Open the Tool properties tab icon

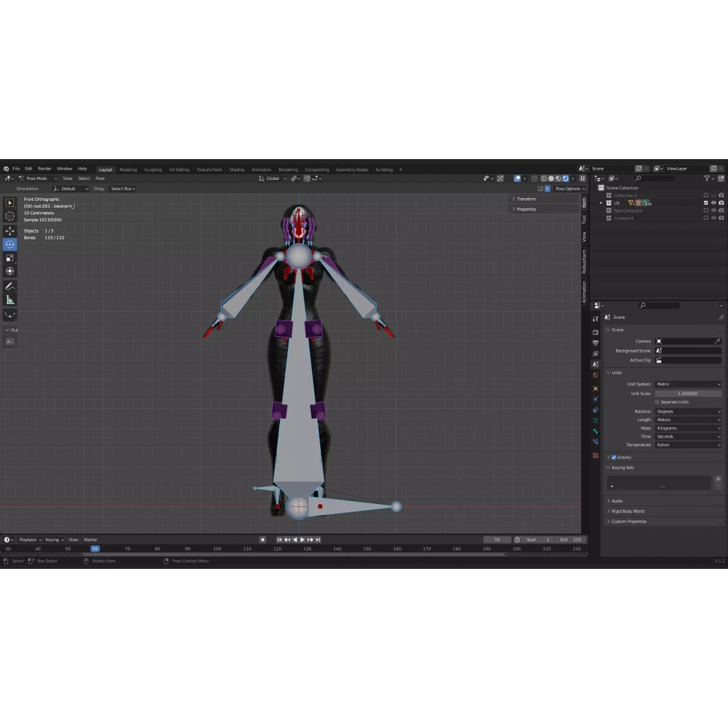click(596, 319)
